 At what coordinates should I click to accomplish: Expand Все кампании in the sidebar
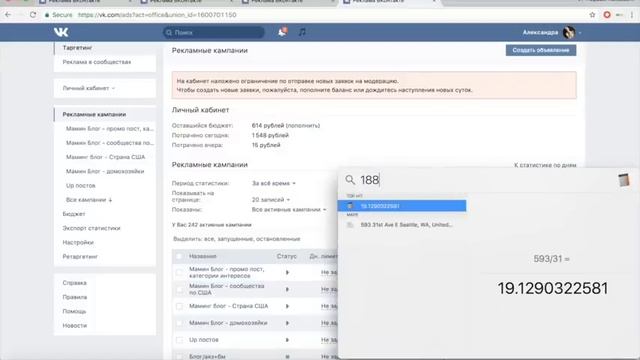pyautogui.click(x=89, y=200)
